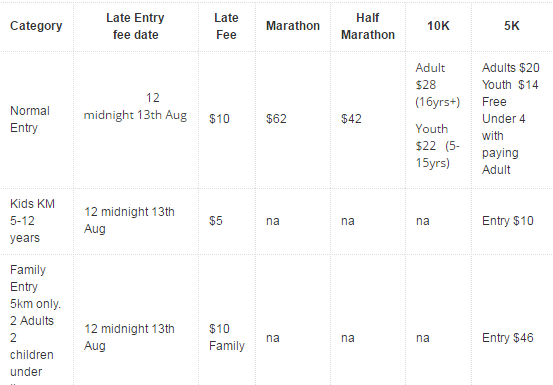
Task: Select the Youth $22 (5-15yrs) text
Action: tap(438, 146)
